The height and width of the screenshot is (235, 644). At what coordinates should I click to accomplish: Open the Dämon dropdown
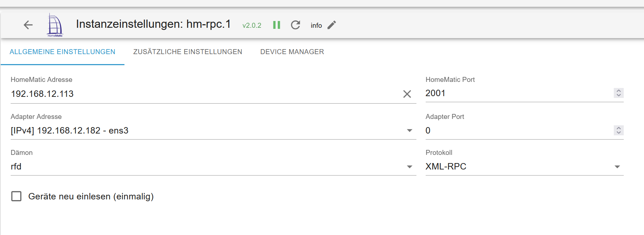pos(410,167)
